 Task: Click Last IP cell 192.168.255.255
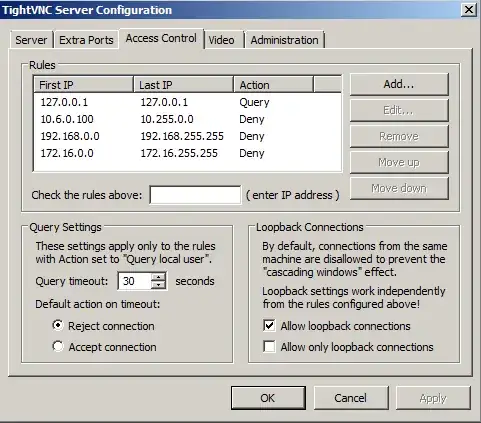pos(182,136)
